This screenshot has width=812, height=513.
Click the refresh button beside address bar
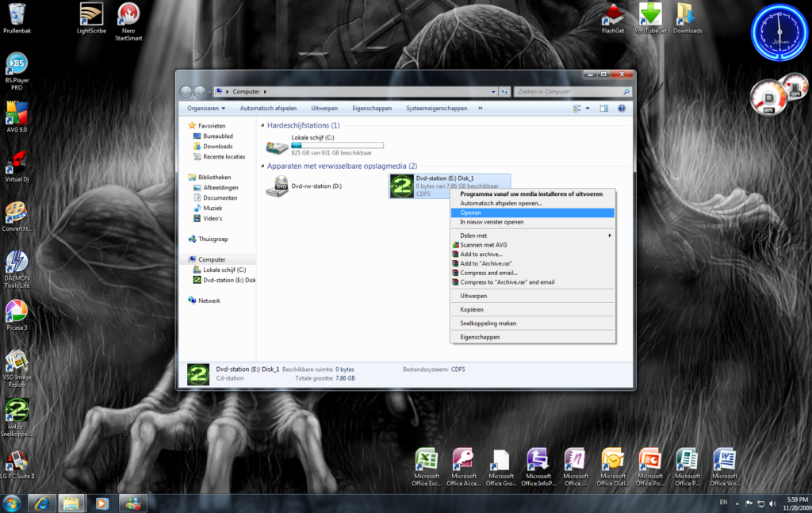point(504,92)
